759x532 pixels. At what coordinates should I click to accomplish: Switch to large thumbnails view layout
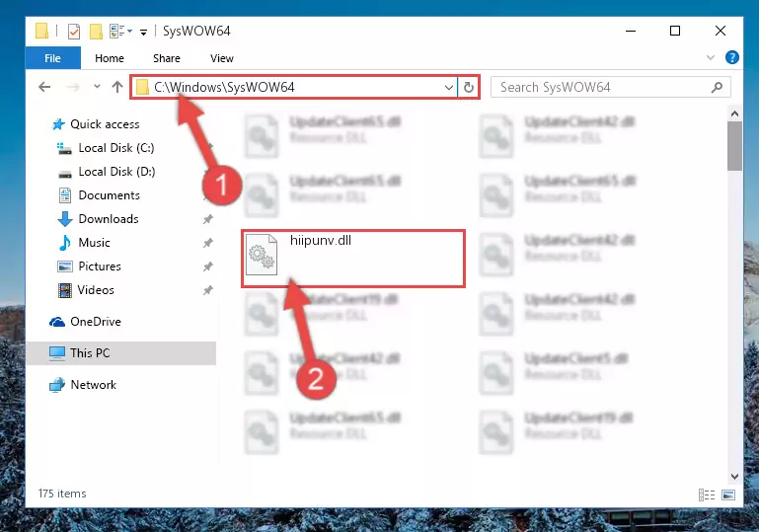coord(728,494)
